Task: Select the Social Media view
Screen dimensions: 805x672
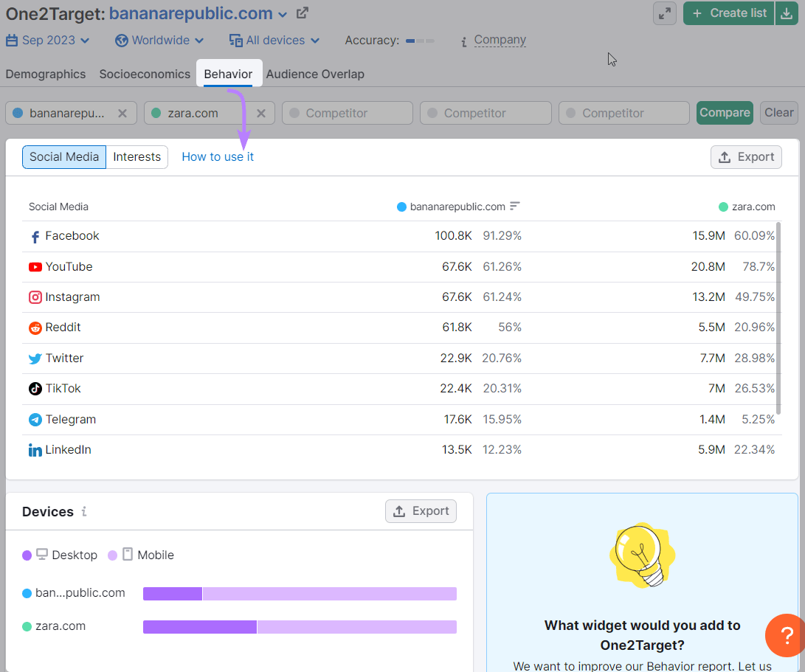Action: [x=63, y=156]
